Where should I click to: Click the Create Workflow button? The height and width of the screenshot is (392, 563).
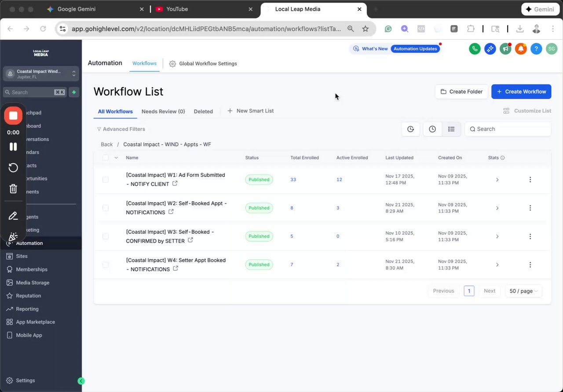[521, 91]
